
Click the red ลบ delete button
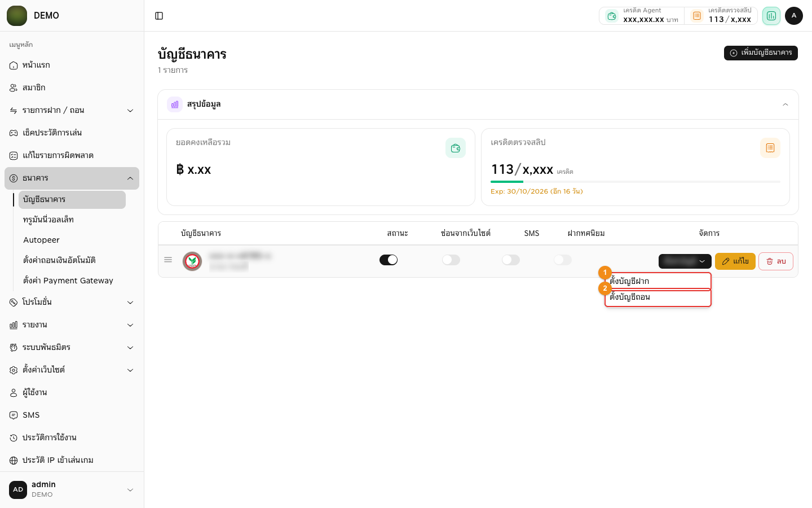[x=776, y=261]
